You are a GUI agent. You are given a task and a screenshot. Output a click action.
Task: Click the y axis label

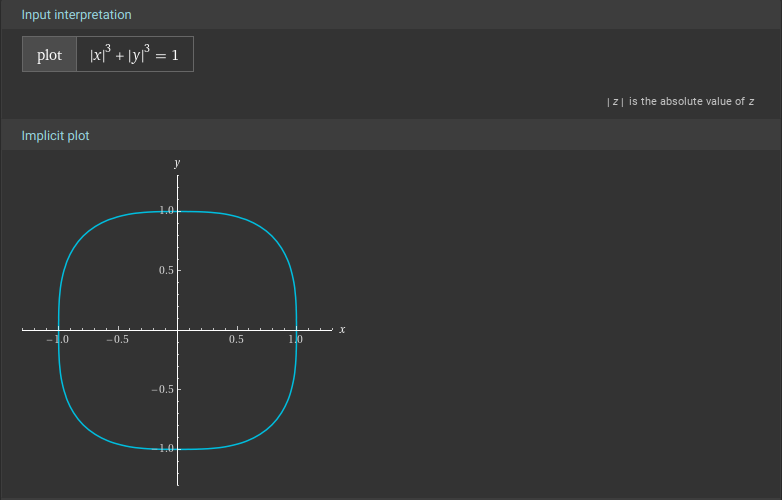coord(177,162)
